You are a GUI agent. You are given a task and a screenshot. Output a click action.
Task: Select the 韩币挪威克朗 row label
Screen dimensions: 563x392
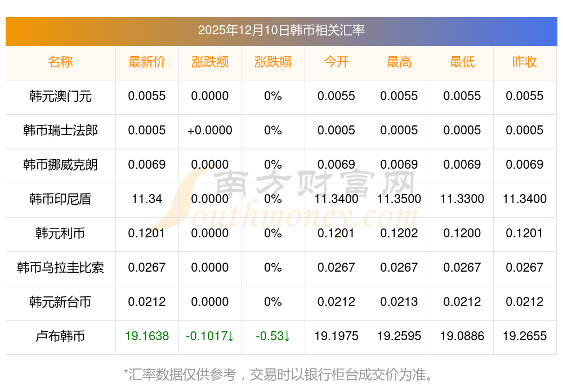point(60,165)
